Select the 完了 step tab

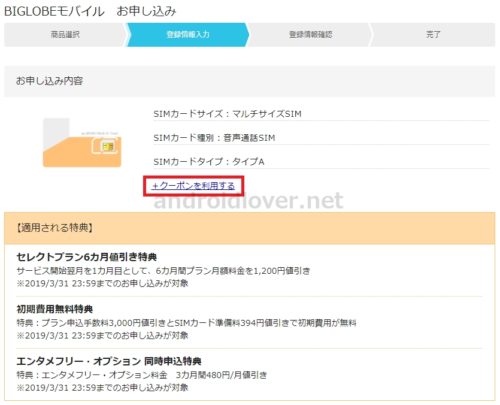[433, 34]
